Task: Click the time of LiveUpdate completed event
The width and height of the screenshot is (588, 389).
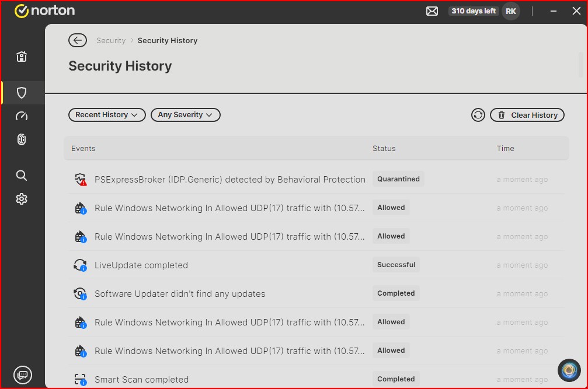Action: click(522, 265)
